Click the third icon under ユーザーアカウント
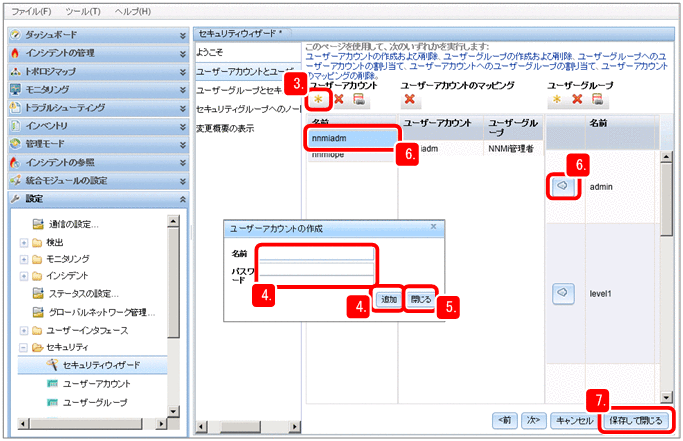The height and width of the screenshot is (441, 683). (359, 99)
